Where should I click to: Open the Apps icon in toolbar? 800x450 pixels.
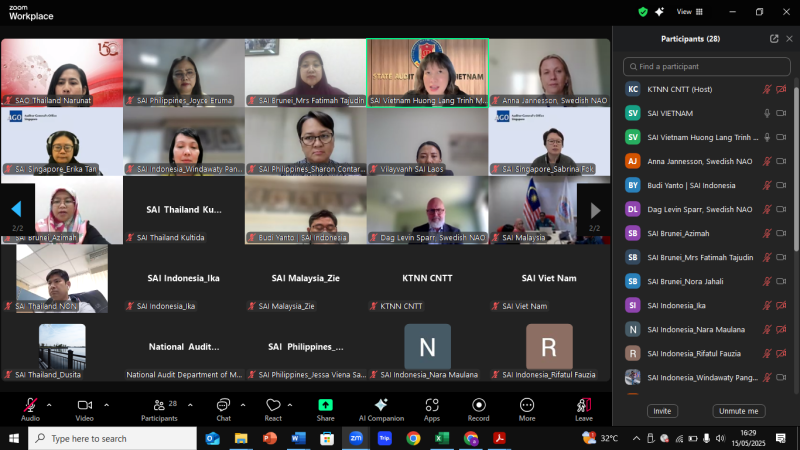click(432, 405)
